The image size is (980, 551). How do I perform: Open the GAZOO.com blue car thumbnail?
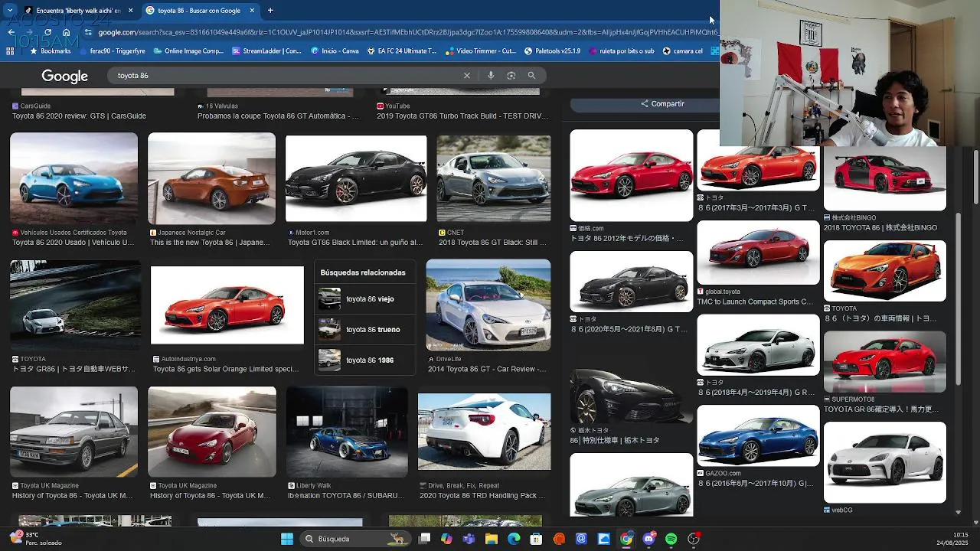758,435
